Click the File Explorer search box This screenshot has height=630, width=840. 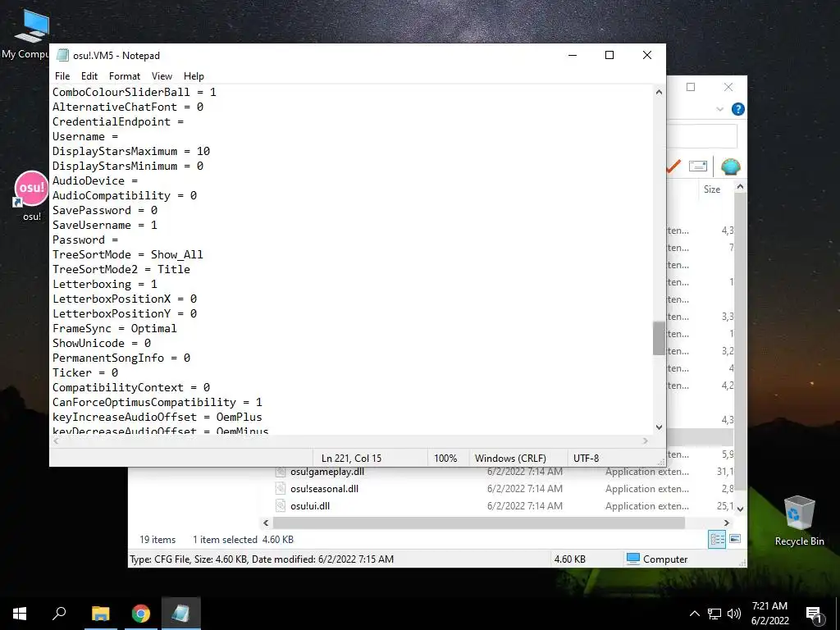(x=702, y=136)
